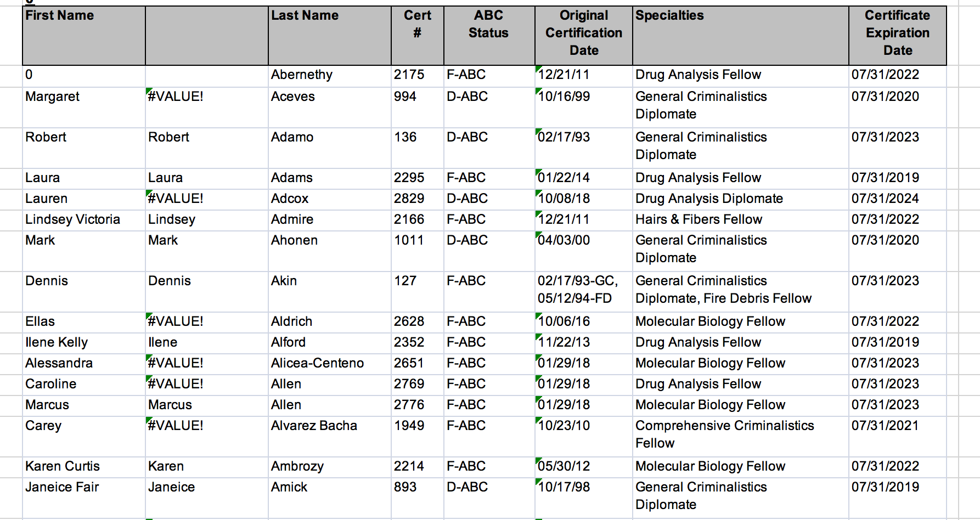Select the Last Name header cell

coord(330,36)
